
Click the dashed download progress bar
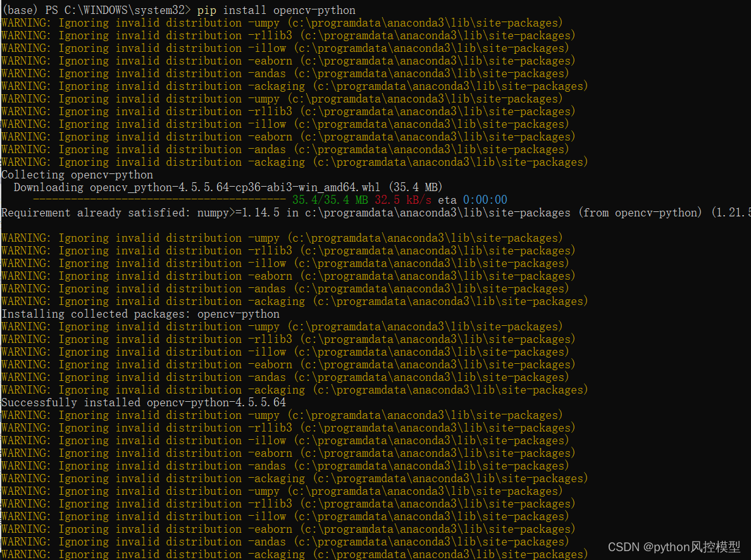[159, 200]
